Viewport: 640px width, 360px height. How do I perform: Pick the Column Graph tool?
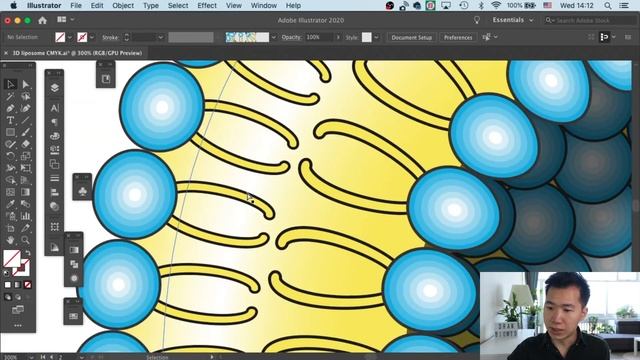(26, 216)
